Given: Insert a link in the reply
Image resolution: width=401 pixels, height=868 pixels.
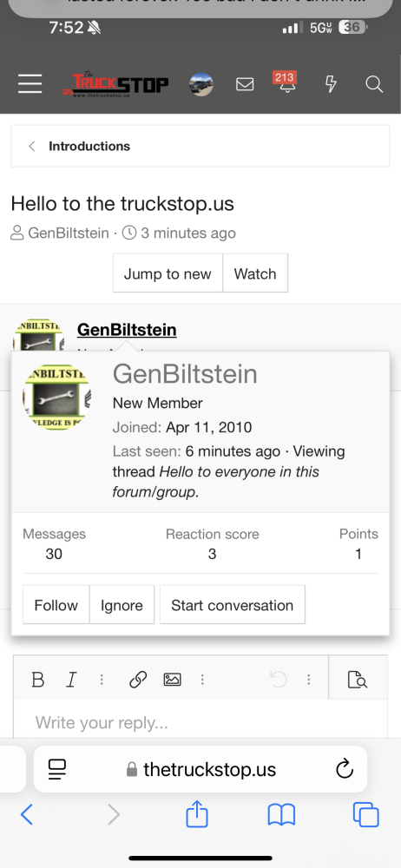Looking at the screenshot, I should click(138, 680).
